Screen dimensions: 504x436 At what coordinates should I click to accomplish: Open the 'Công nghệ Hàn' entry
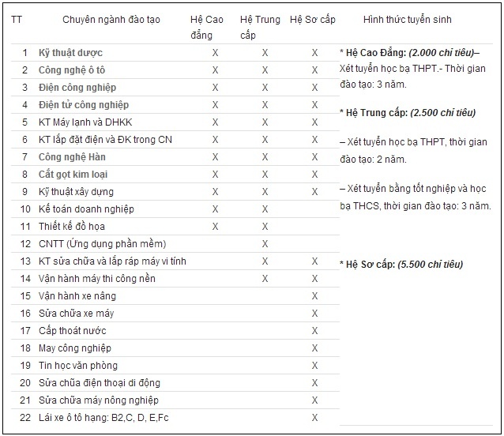pos(72,157)
